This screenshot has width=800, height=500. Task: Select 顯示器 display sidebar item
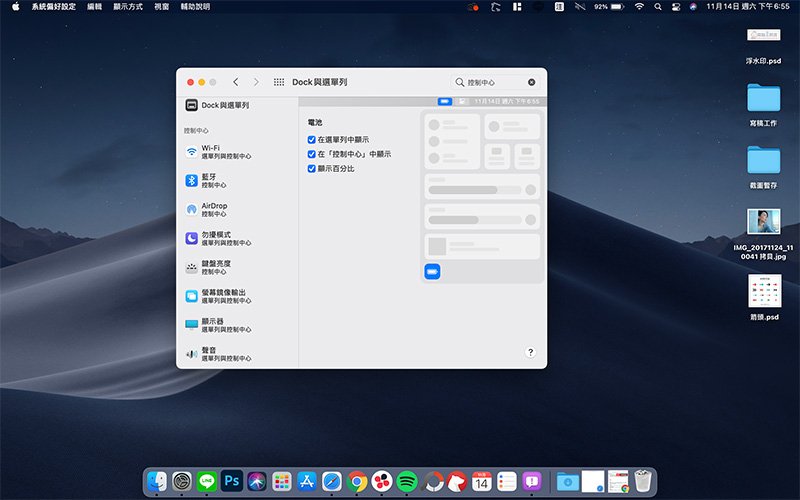click(220, 325)
